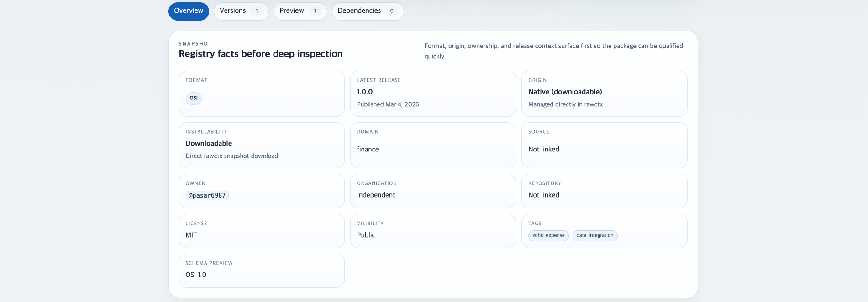Click the SNAPSHOT section label
The image size is (868, 302).
[x=195, y=44]
